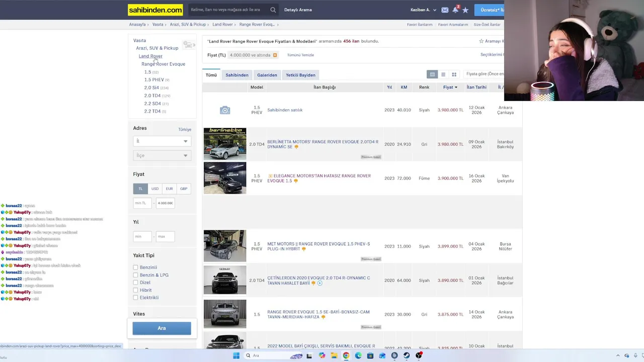This screenshot has height=362, width=644.
Task: Select GBP currency toggle
Action: pos(184,189)
